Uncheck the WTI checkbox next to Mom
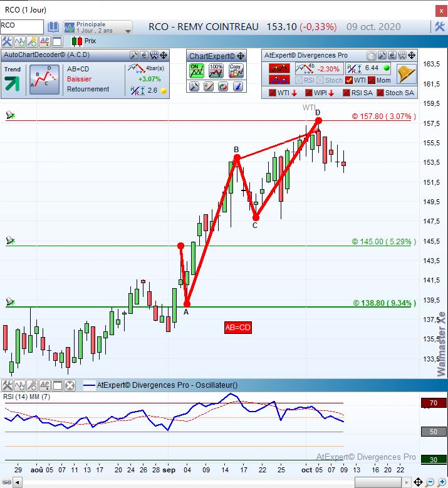 (349, 80)
